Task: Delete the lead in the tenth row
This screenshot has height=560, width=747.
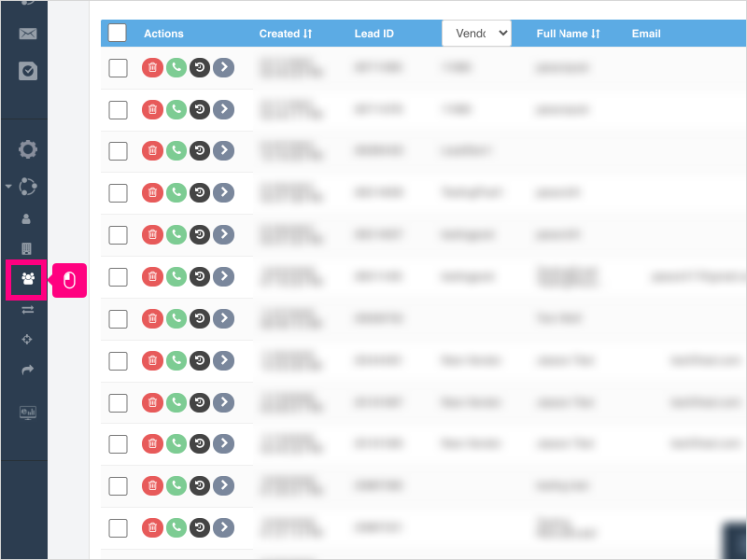Action: pos(152,444)
